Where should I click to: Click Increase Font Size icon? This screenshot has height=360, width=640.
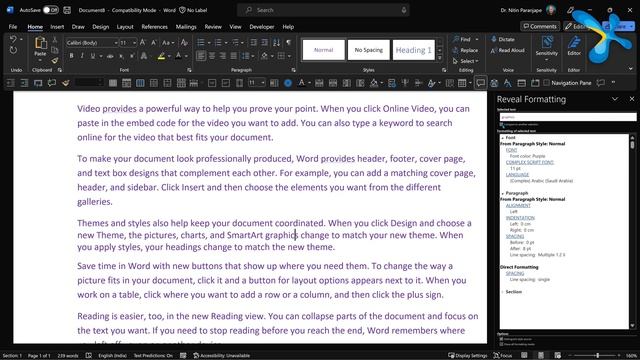pyautogui.click(x=142, y=42)
